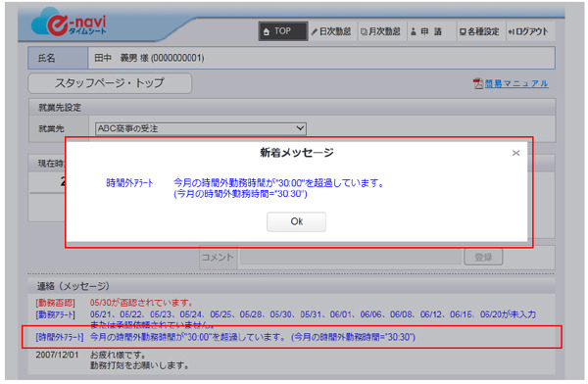The image size is (588, 384).
Task: Click the ログアウト logout item
Action: coord(529,31)
